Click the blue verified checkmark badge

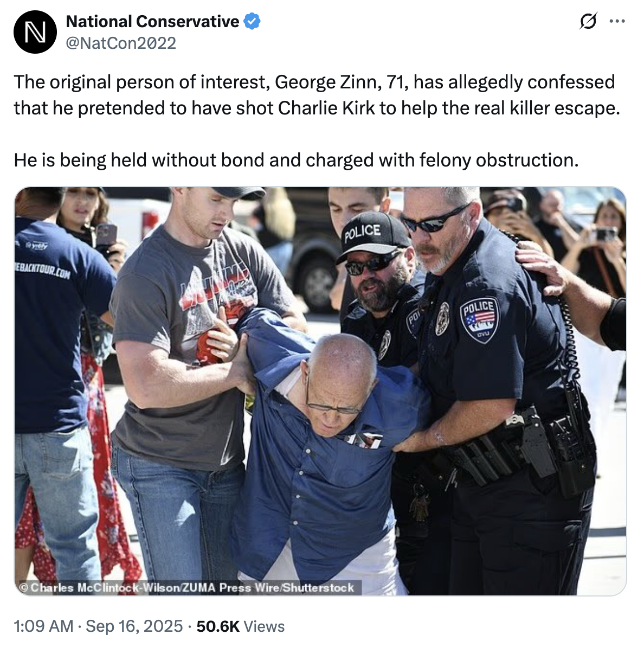coord(252,22)
